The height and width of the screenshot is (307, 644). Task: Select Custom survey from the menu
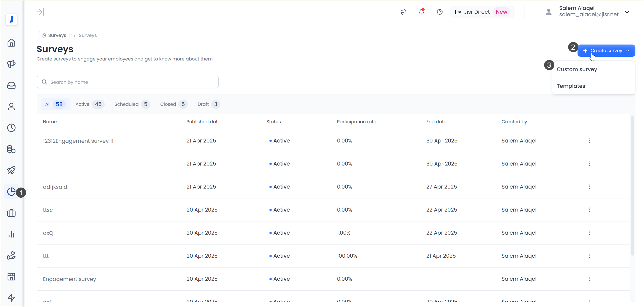[577, 69]
